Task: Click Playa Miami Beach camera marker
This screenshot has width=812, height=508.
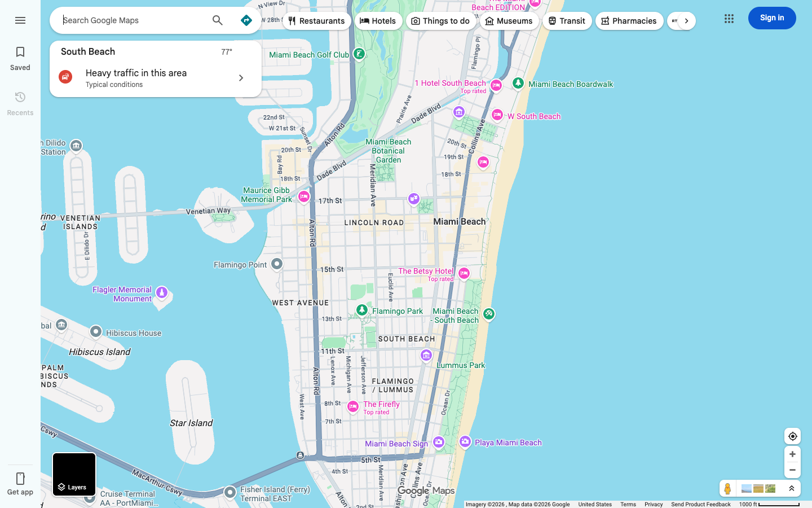Action: tap(465, 442)
